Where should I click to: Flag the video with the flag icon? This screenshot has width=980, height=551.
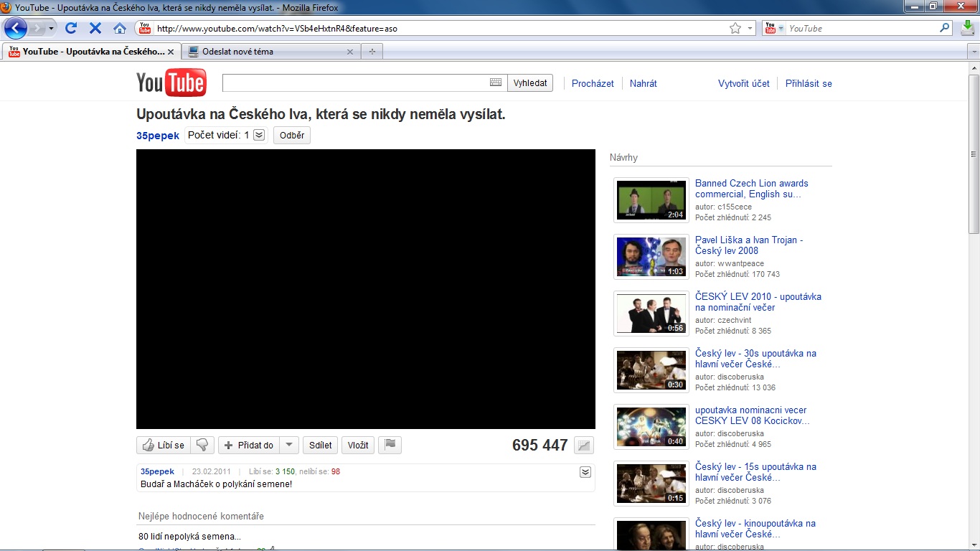390,445
